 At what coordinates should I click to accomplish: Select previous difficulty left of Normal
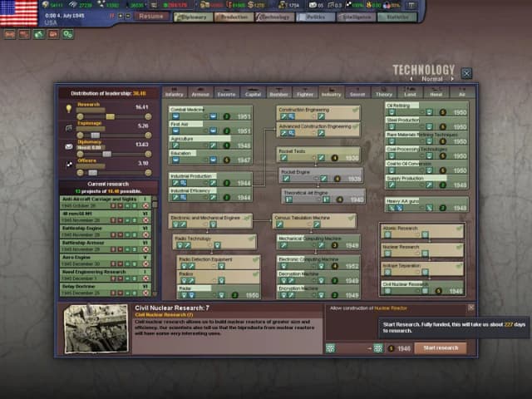(411, 79)
